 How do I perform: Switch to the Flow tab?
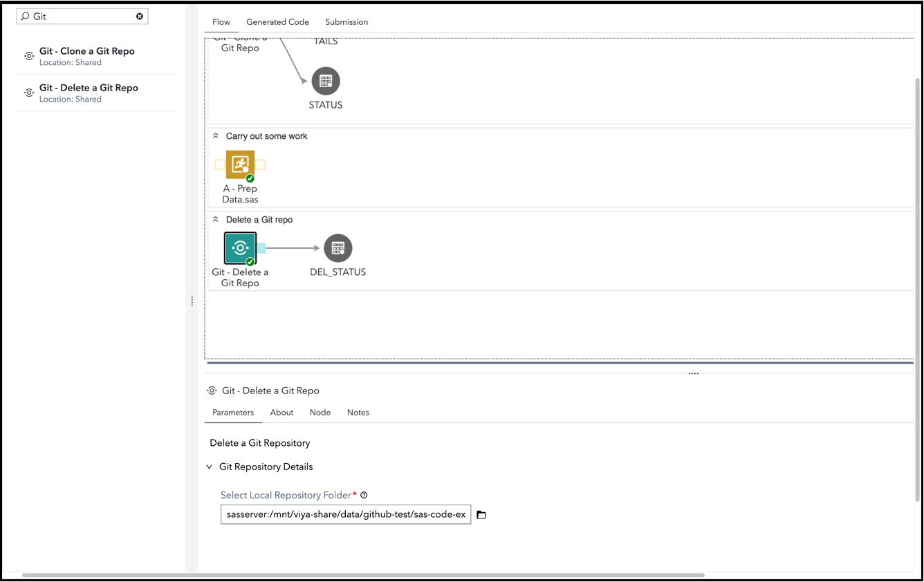pyautogui.click(x=221, y=22)
